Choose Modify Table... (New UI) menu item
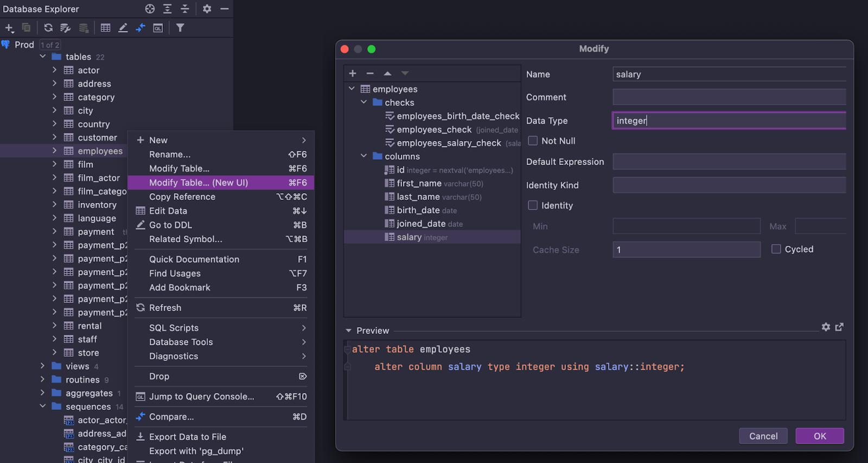Image resolution: width=868 pixels, height=463 pixels. pyautogui.click(x=199, y=182)
